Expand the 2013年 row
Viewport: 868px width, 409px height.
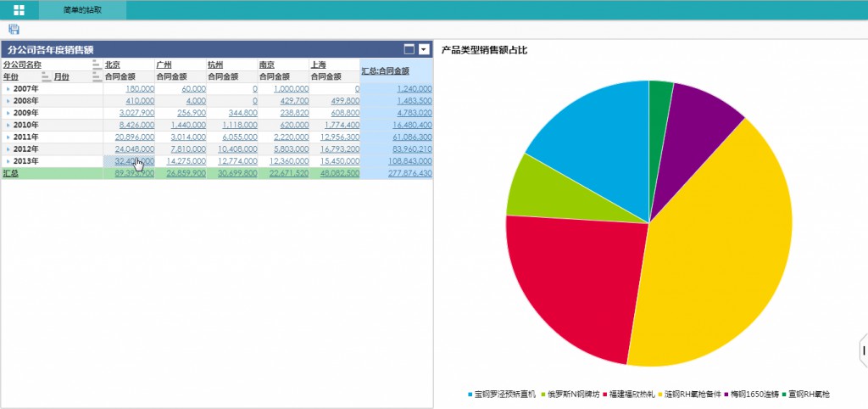pos(8,161)
